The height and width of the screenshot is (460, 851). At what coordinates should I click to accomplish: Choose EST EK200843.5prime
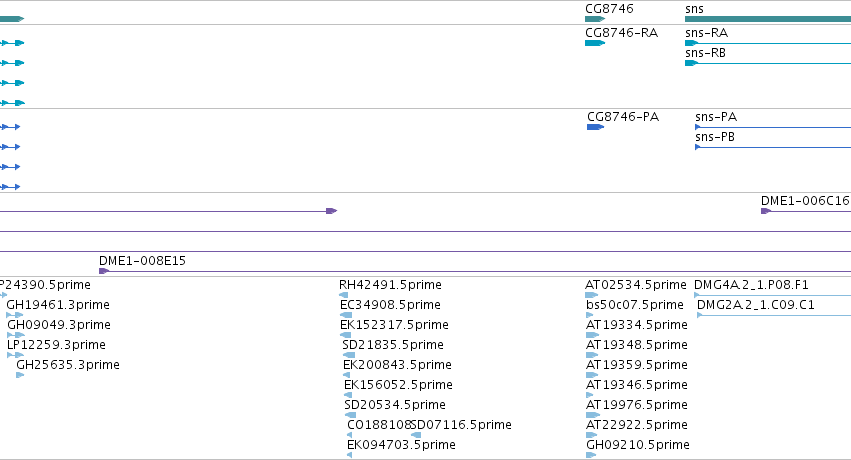(x=397, y=365)
